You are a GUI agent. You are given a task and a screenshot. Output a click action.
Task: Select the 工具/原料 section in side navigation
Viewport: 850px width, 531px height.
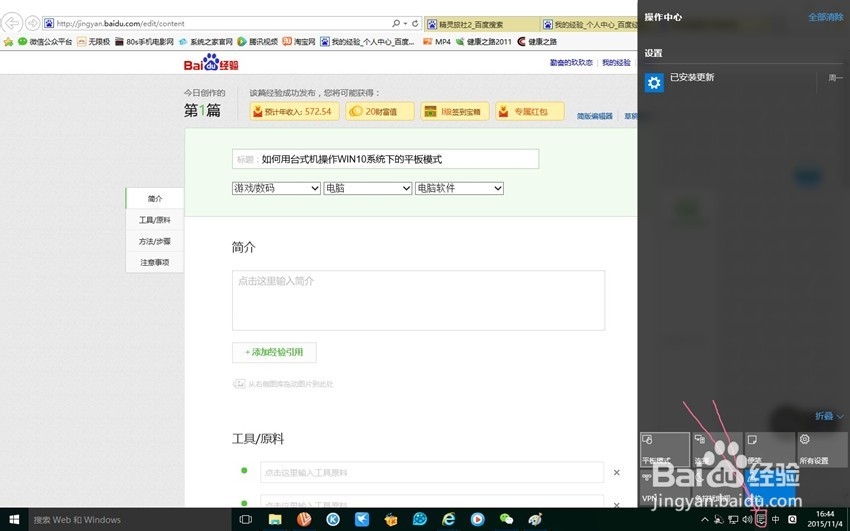tap(155, 219)
